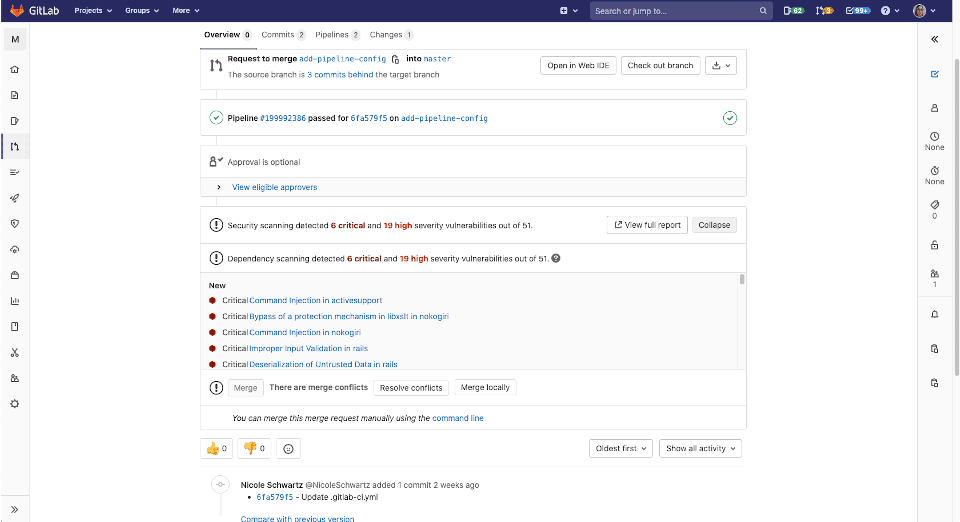
Task: Switch to the Overview tab
Action: pos(227,35)
